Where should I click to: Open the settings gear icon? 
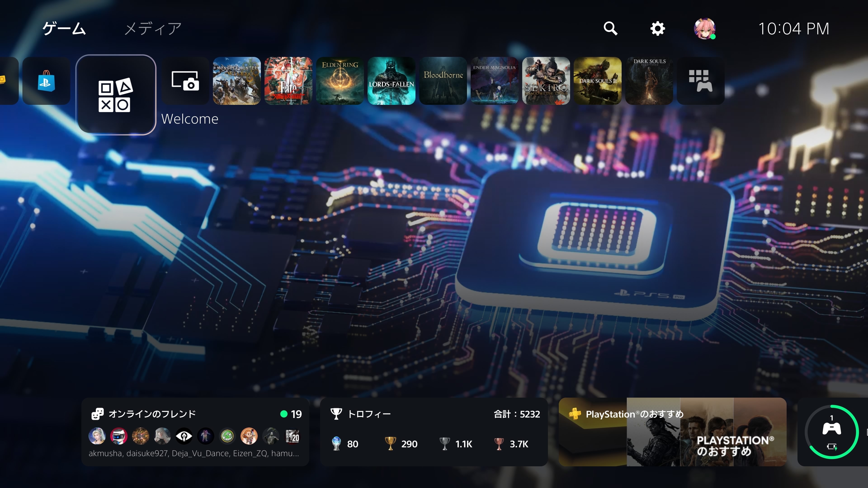(x=657, y=29)
